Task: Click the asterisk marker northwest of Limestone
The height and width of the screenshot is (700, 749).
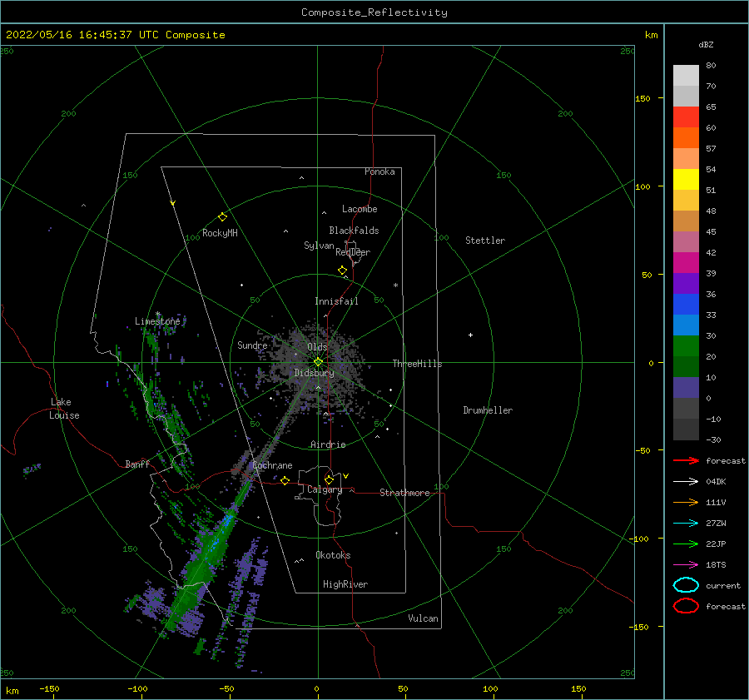Action: [157, 315]
